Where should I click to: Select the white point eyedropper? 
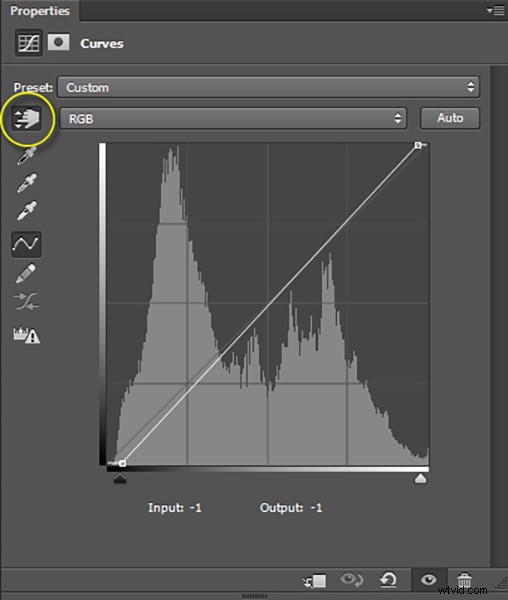tap(27, 210)
